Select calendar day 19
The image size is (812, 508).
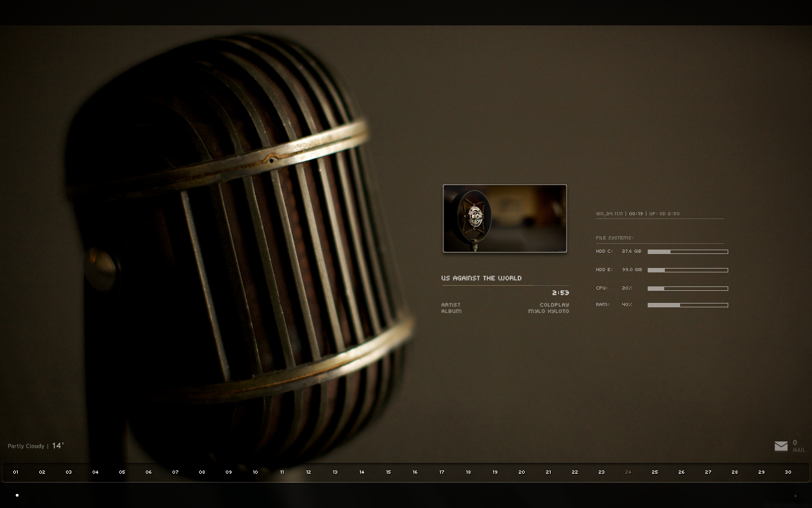pos(495,472)
